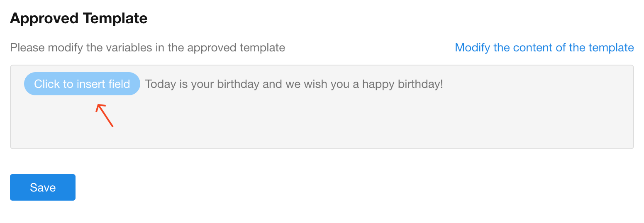Click the 'Please modify the variables' instruction text
This screenshot has height=223, width=644.
(147, 48)
